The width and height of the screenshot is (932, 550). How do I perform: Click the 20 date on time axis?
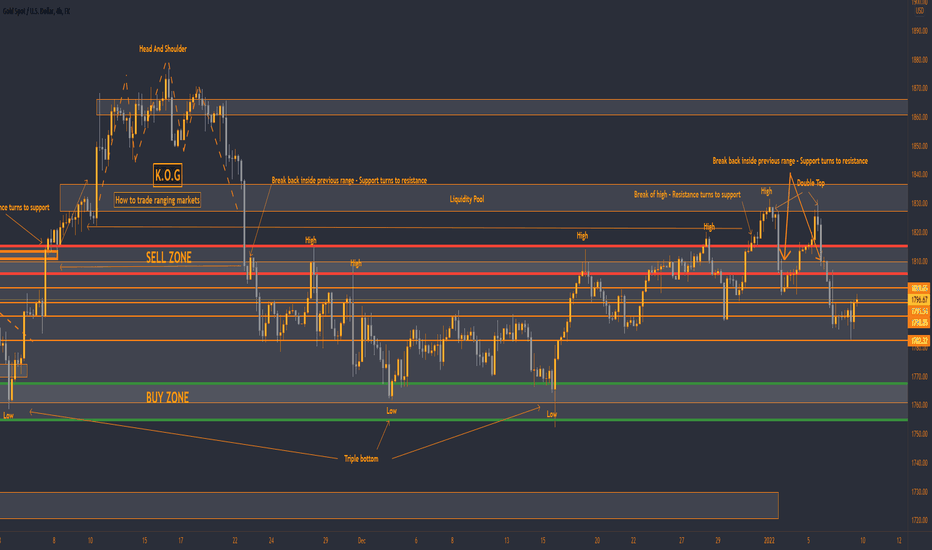(597, 540)
